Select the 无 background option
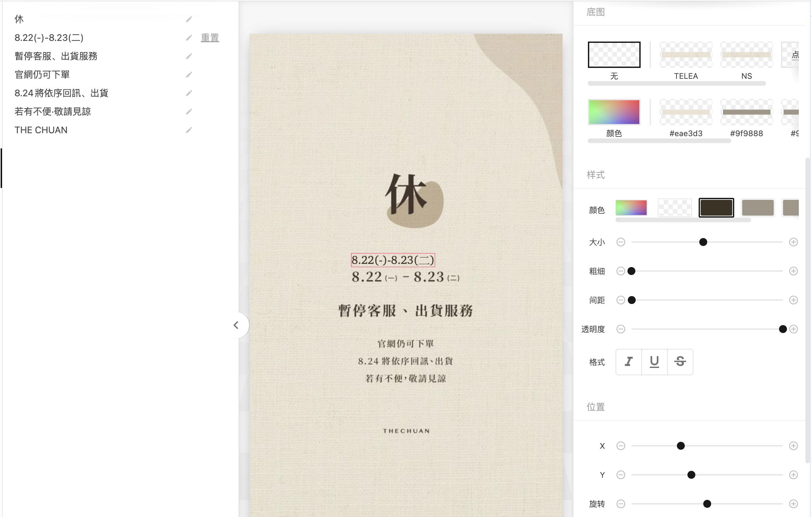The width and height of the screenshot is (812, 517). (614, 55)
